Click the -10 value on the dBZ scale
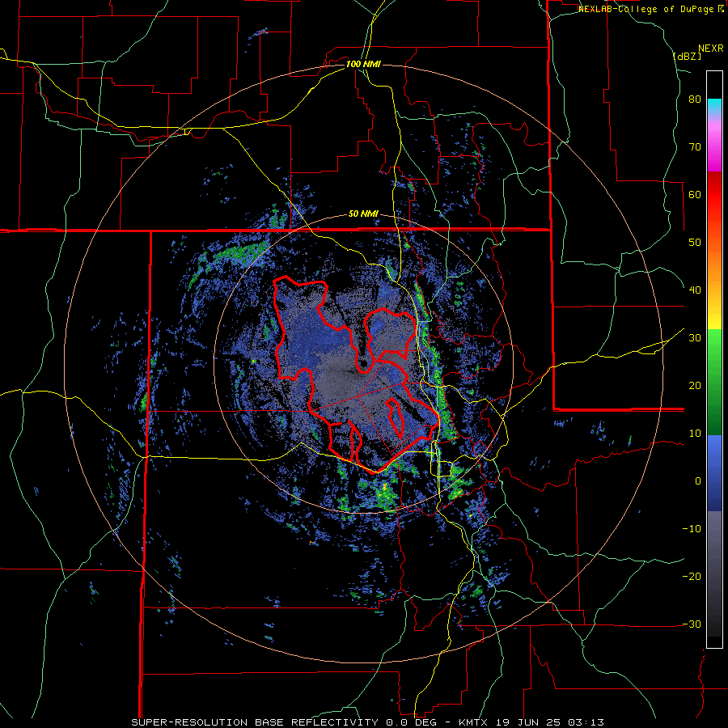 pos(692,529)
